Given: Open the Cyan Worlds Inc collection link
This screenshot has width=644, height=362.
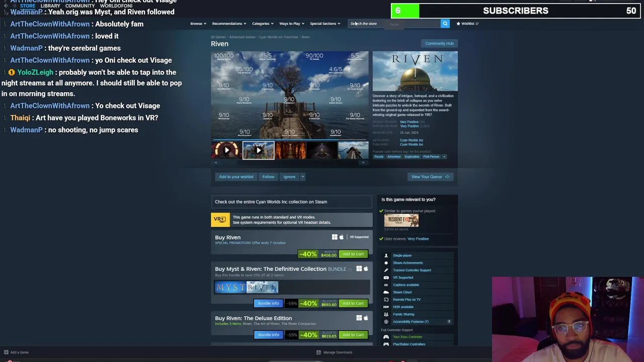Looking at the screenshot, I should pyautogui.click(x=292, y=202).
